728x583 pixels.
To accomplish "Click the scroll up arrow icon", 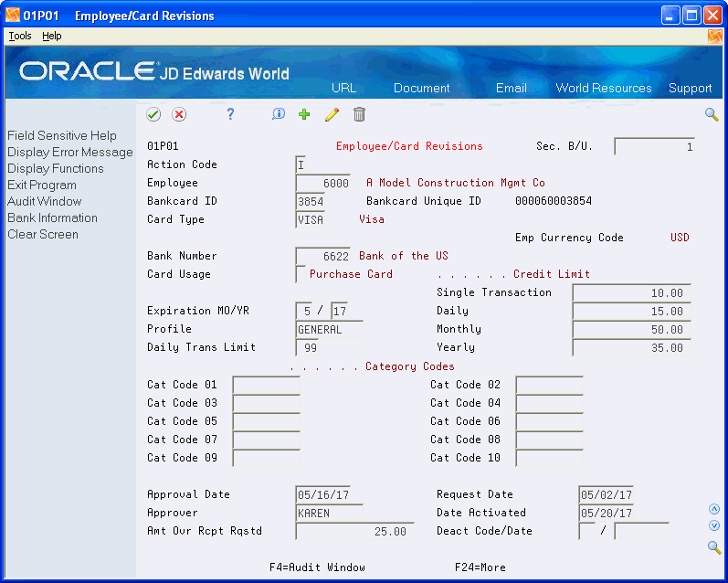I will coord(714,509).
